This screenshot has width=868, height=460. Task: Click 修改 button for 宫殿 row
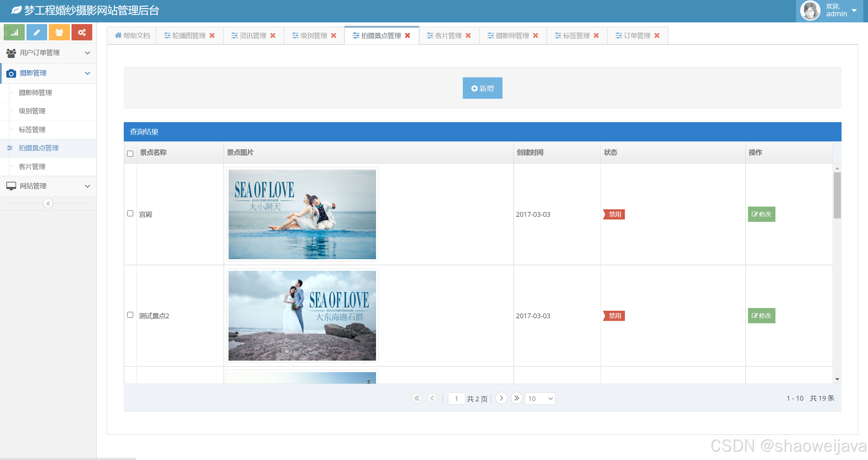click(761, 214)
